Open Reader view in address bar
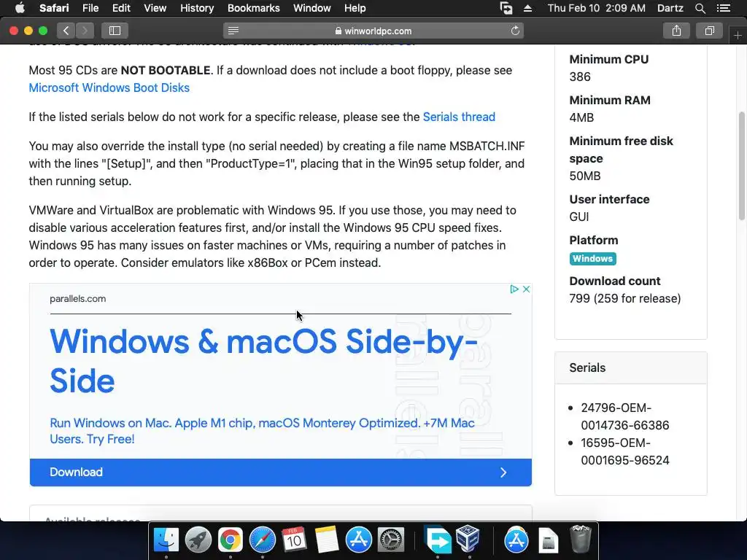Screen dimensions: 747x560 (x=233, y=31)
